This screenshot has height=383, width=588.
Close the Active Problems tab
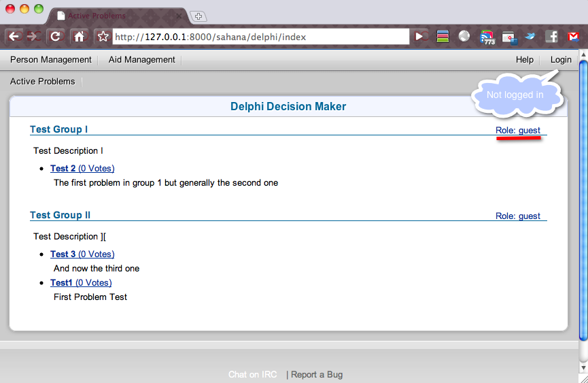pyautogui.click(x=177, y=16)
